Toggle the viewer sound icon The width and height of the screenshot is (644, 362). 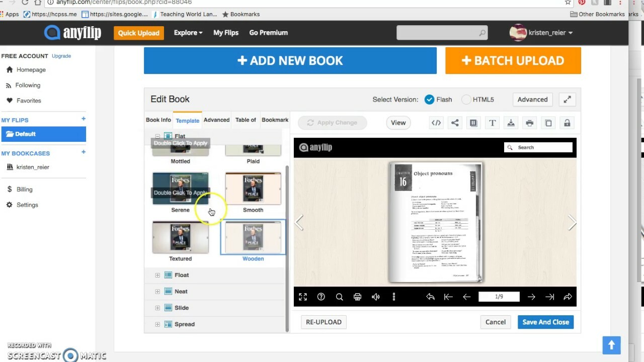[x=375, y=297]
